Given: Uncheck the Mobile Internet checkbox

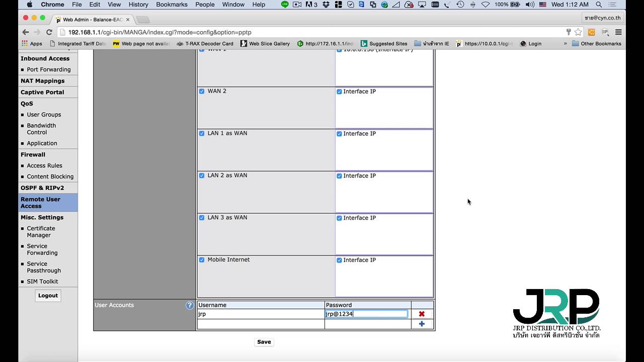Looking at the screenshot, I should [x=202, y=260].
